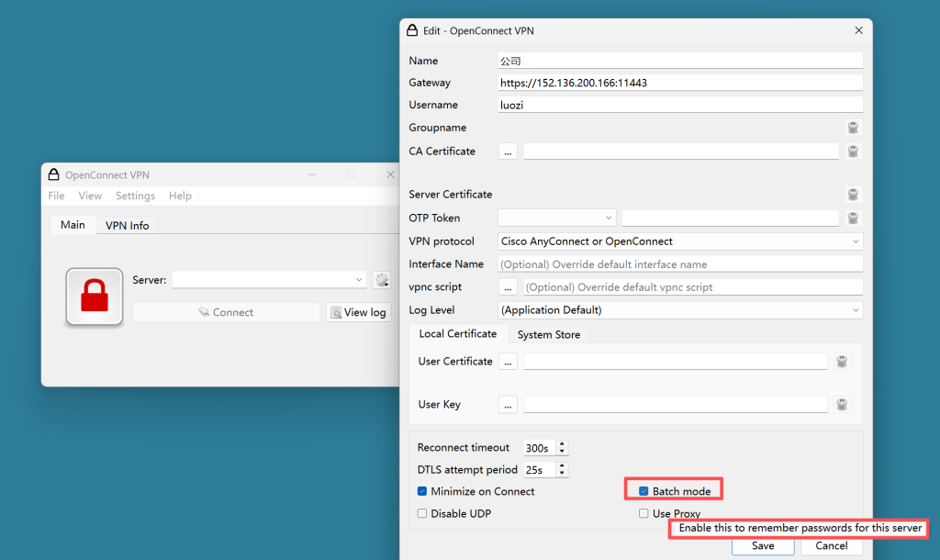Screen dimensions: 940x560
Task: Expand the VPN protocol dropdown
Action: [x=679, y=241]
